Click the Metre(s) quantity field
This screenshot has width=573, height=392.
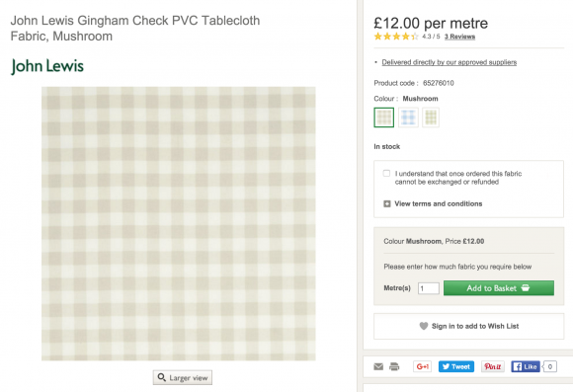(429, 288)
